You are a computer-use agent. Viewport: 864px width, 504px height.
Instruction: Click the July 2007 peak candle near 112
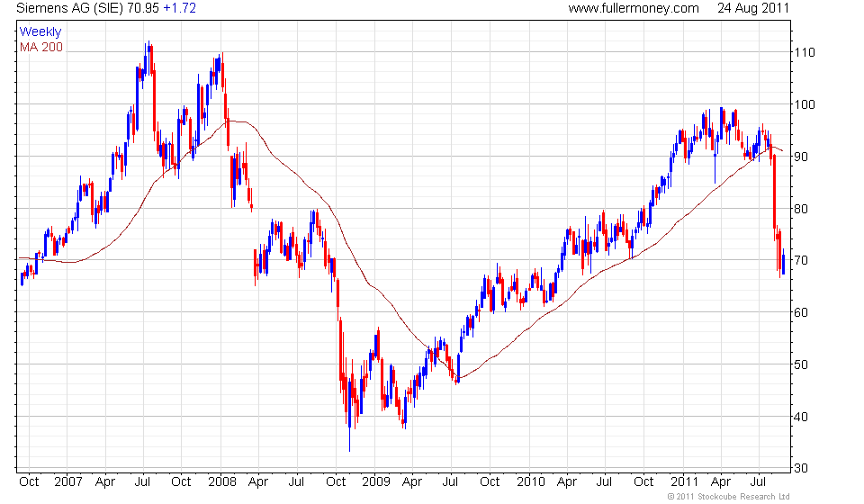click(x=148, y=58)
